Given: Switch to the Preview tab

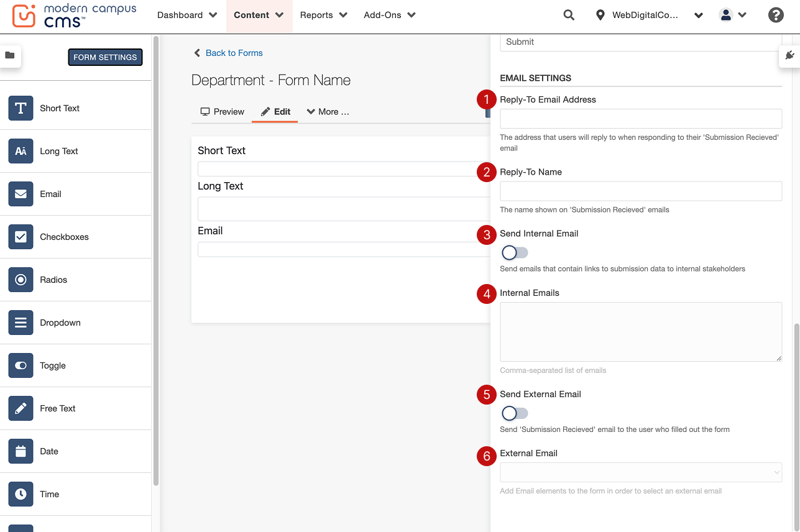Looking at the screenshot, I should [222, 112].
